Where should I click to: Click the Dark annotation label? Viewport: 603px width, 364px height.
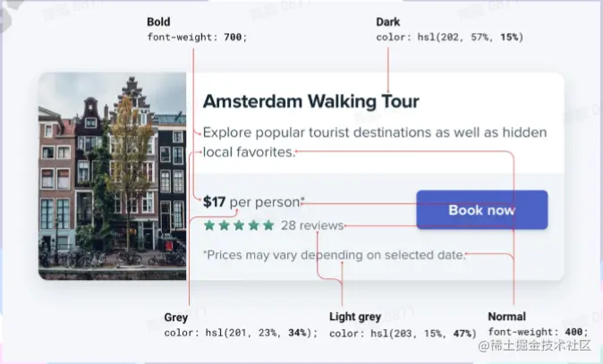(388, 21)
